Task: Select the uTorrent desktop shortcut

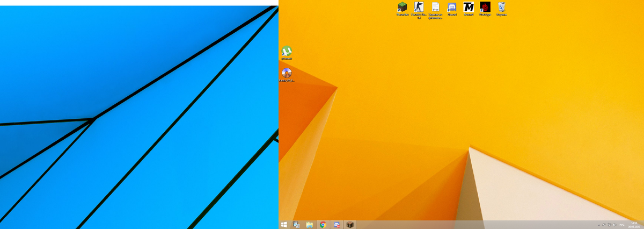Action: [x=287, y=53]
